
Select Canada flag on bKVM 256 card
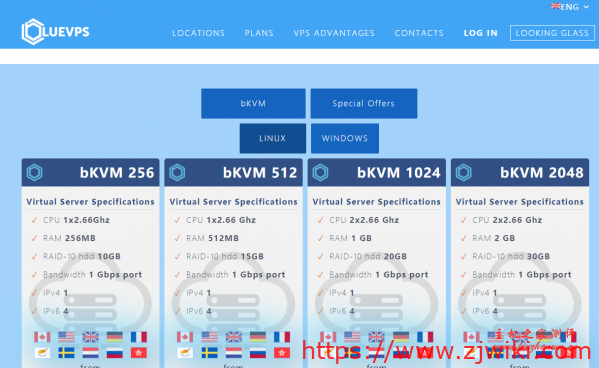[x=42, y=337]
